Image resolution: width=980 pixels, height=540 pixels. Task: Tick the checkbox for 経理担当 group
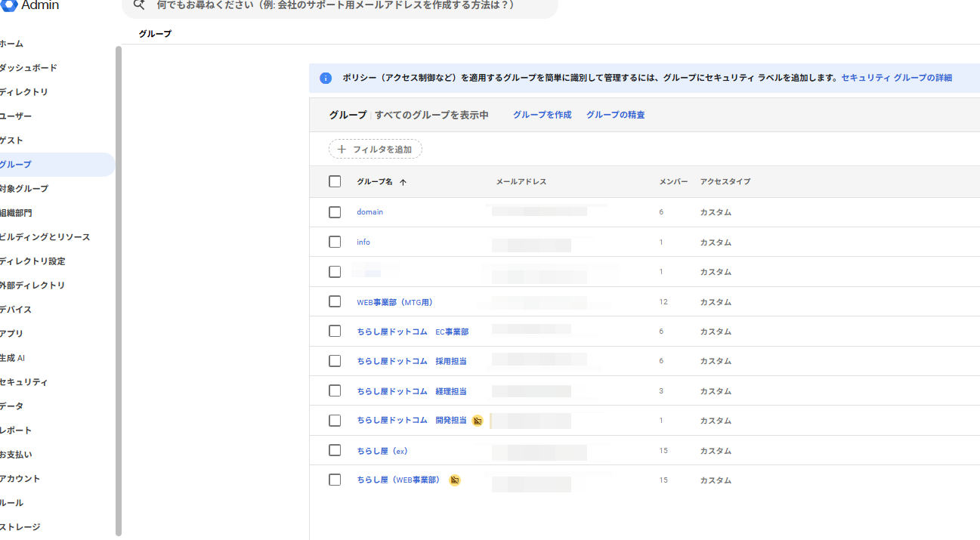coord(335,390)
